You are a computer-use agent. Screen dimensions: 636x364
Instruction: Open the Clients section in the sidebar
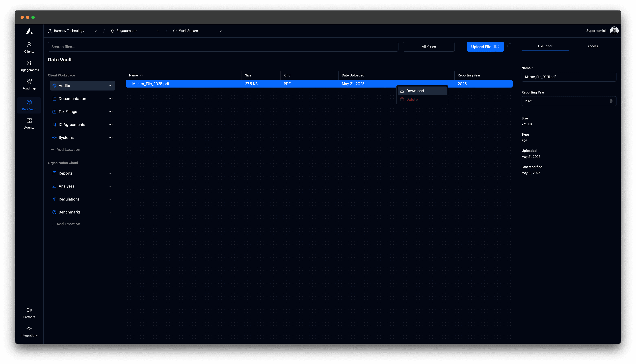click(x=29, y=47)
